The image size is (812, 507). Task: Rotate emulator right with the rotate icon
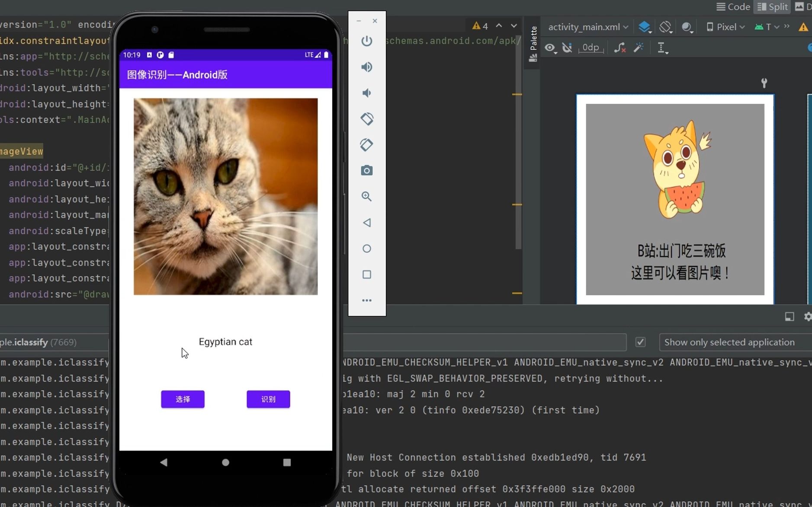click(366, 145)
